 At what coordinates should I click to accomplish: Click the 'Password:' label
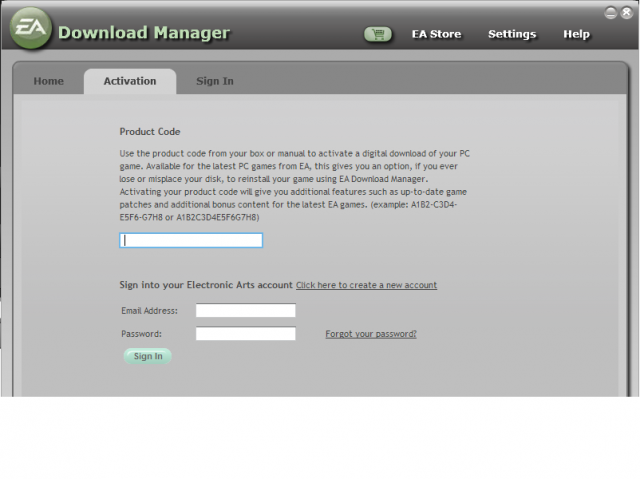point(141,334)
